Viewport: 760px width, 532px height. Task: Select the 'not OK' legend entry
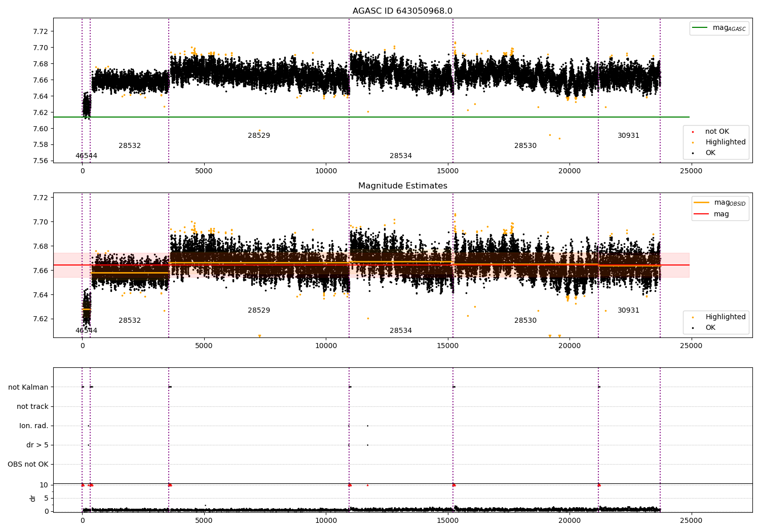click(x=717, y=132)
